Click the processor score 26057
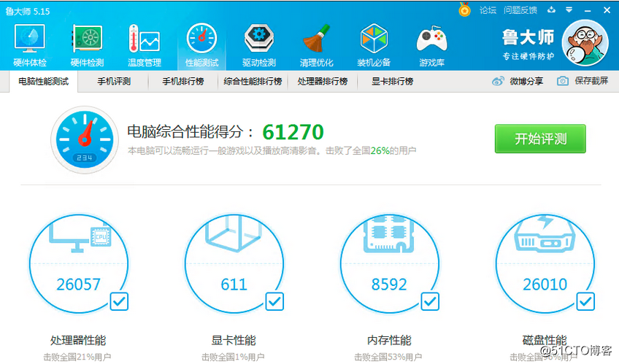Viewport: 619px width, 364px height. (x=79, y=284)
